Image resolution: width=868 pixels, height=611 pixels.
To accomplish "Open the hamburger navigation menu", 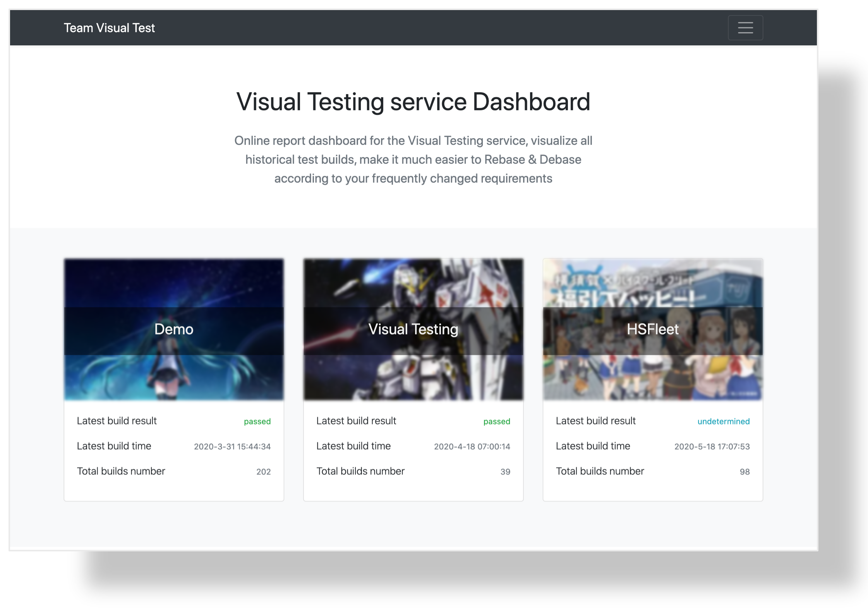I will click(745, 28).
